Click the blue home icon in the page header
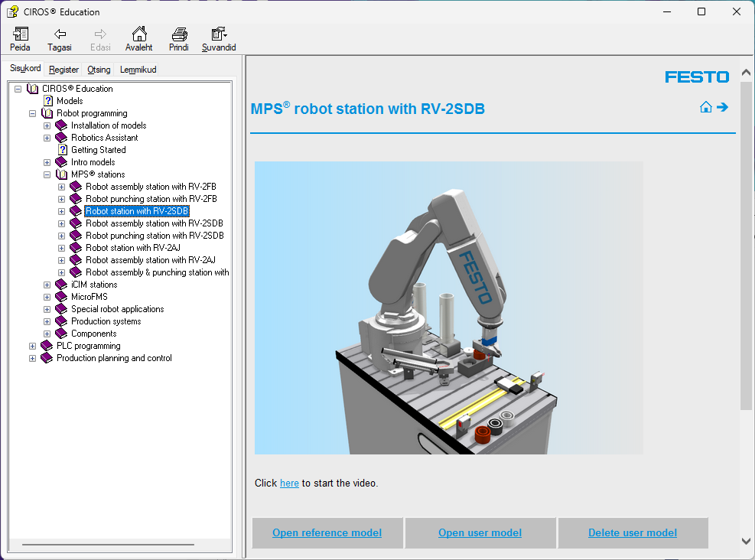This screenshot has width=755, height=560. 706,107
